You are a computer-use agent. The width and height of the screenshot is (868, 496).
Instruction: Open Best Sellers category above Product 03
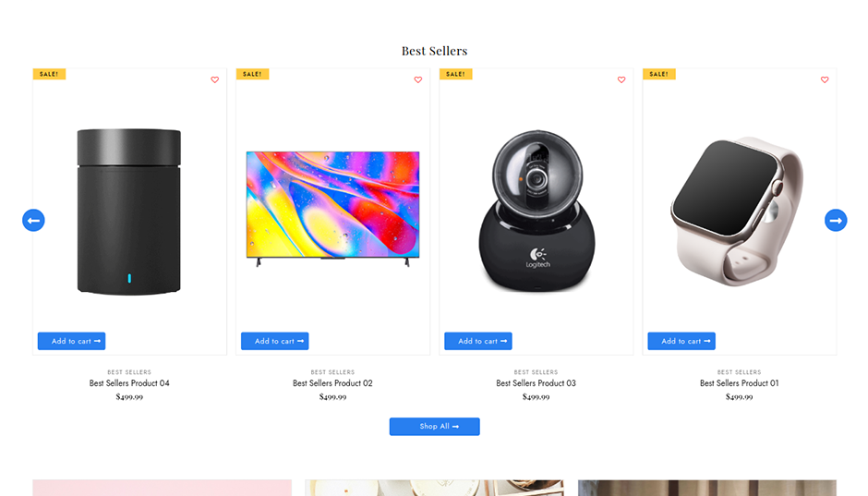[x=536, y=372]
